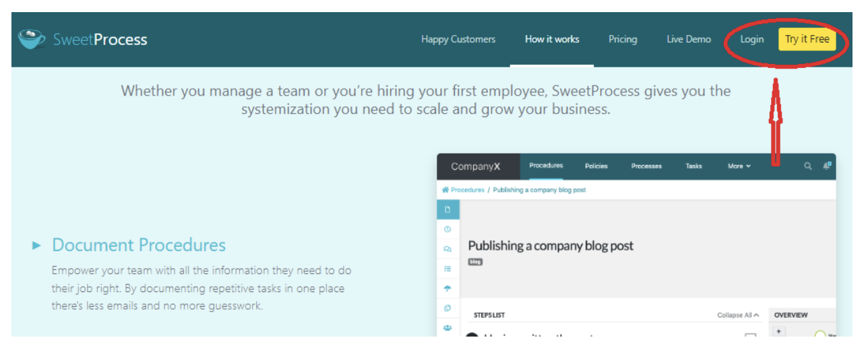Open the Happy Customers page
Image resolution: width=868 pixels, height=346 pixels.
[458, 39]
